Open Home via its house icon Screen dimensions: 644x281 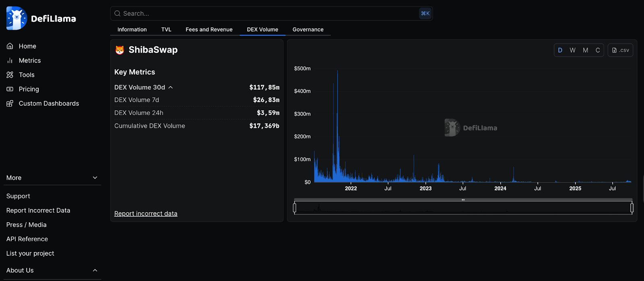10,46
